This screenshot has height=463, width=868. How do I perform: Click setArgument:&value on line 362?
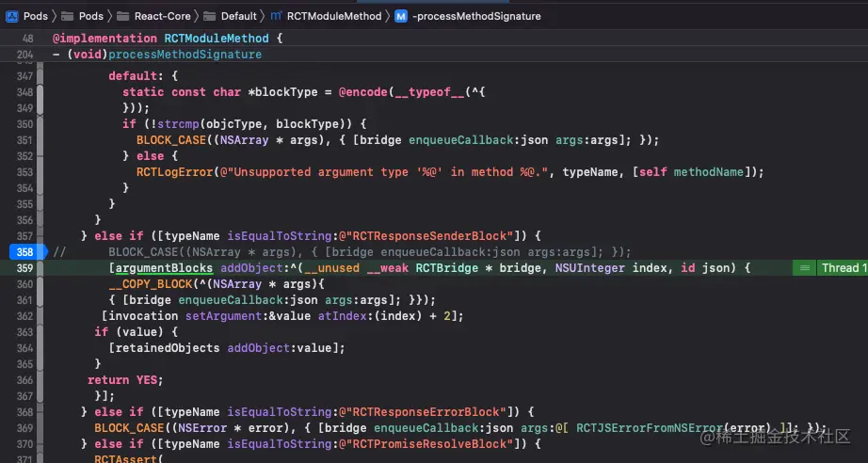click(x=249, y=316)
